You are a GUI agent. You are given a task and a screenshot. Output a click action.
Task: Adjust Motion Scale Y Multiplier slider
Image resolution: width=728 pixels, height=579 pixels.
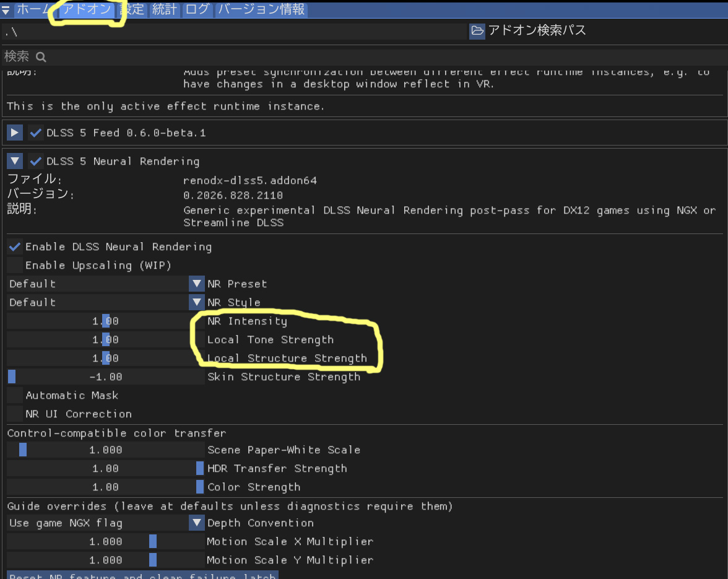106,560
